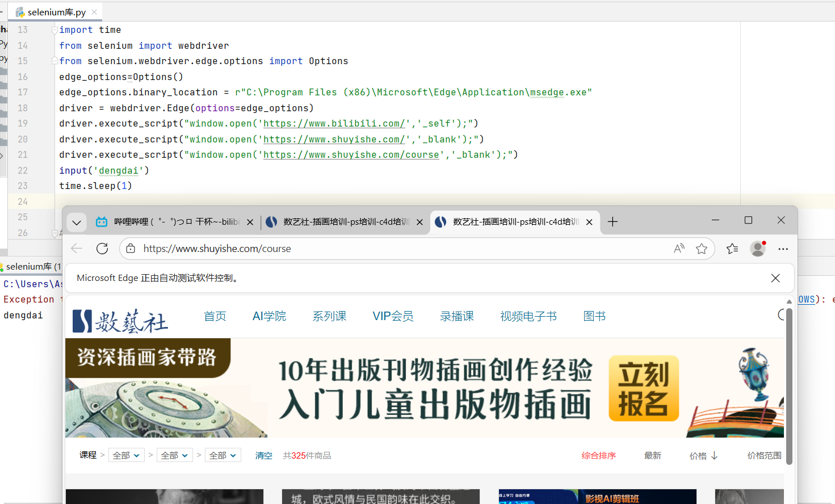Open 录播课 navigation item
This screenshot has width=835, height=504.
coord(457,316)
